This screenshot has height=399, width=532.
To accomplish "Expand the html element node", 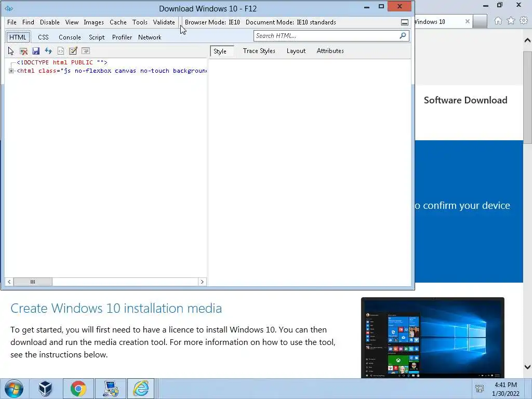I will [x=11, y=71].
